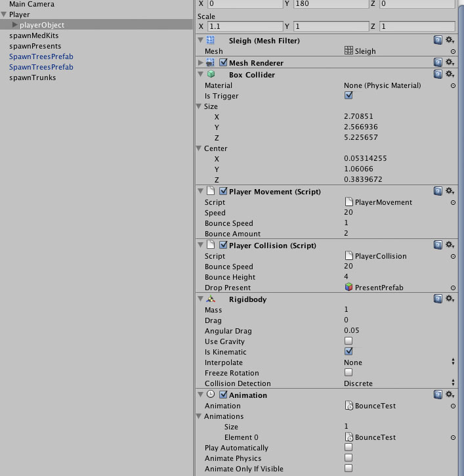
Task: Disable the Is Kinematic checkbox
Action: [348, 352]
